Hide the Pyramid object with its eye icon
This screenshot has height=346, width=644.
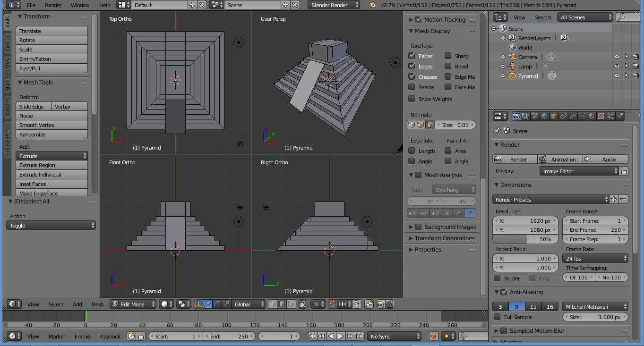pos(617,76)
